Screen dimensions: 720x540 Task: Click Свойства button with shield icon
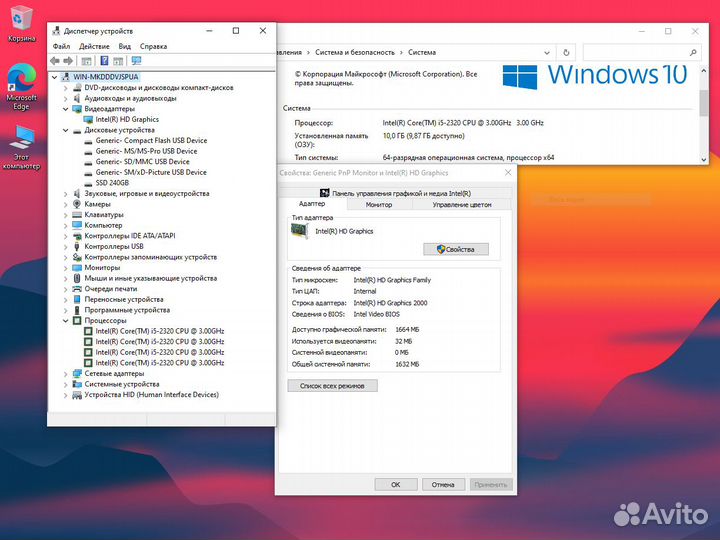(456, 249)
